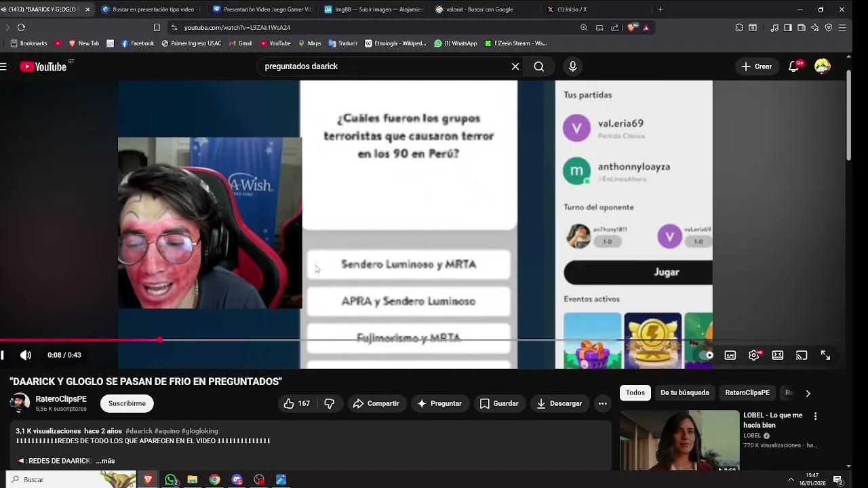The width and height of the screenshot is (868, 488).
Task: Select the Todos filter chip
Action: point(635,393)
